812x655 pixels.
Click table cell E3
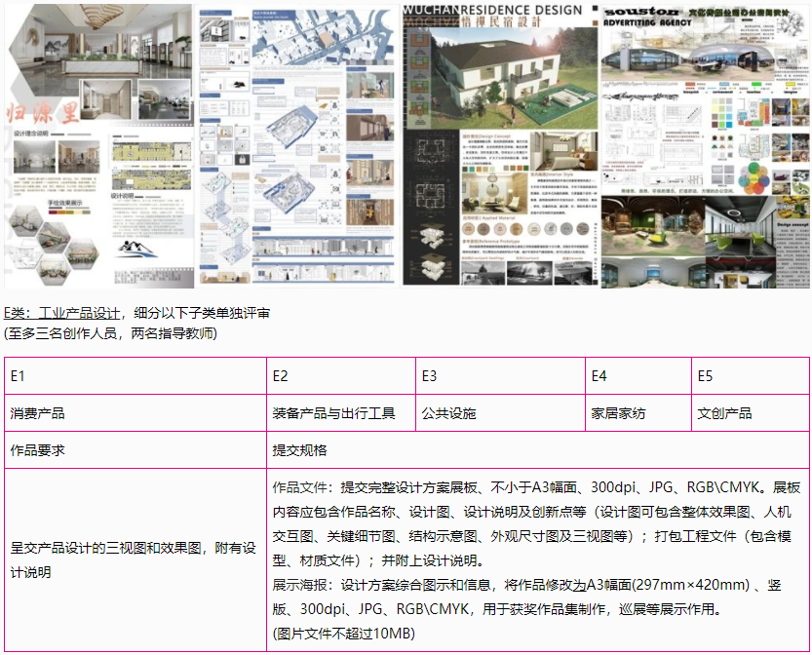pyautogui.click(x=500, y=376)
